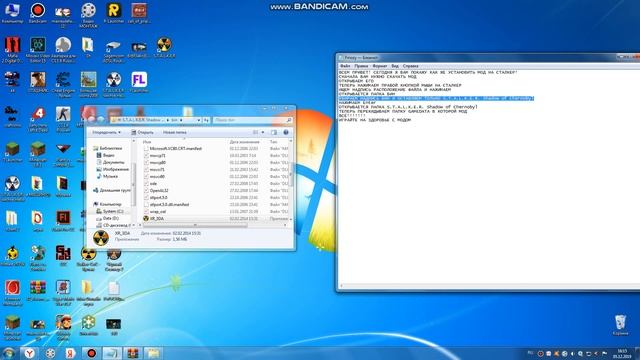Click the horizontal scrollbar in file list
The image size is (640, 360).
tap(195, 225)
